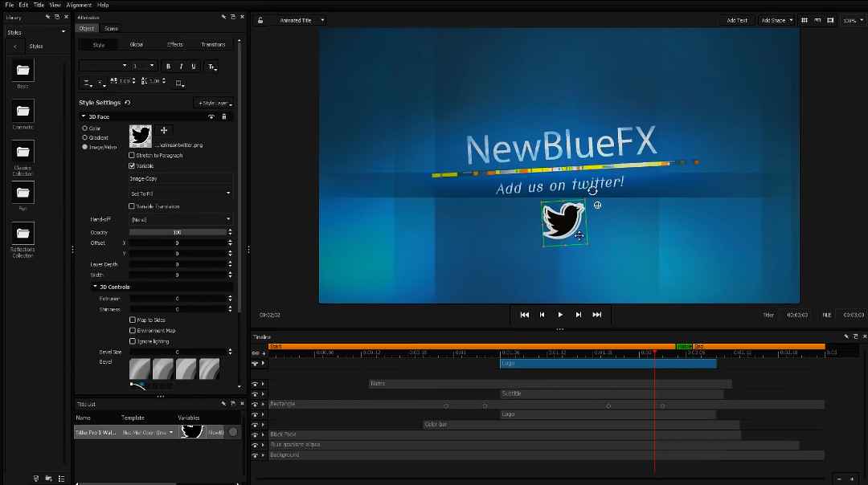Click the Opacity slider showing 100
The image size is (868, 485).
177,233
